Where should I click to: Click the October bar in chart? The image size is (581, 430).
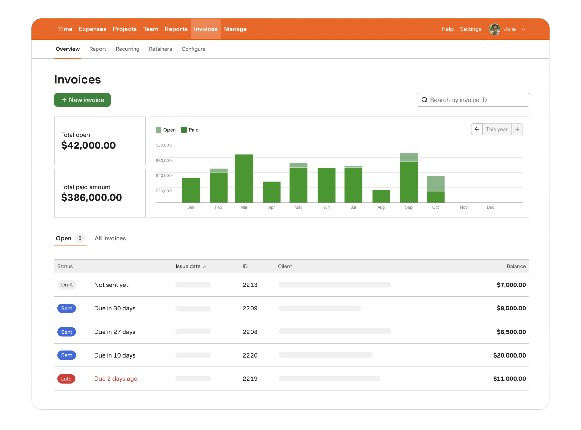[436, 189]
